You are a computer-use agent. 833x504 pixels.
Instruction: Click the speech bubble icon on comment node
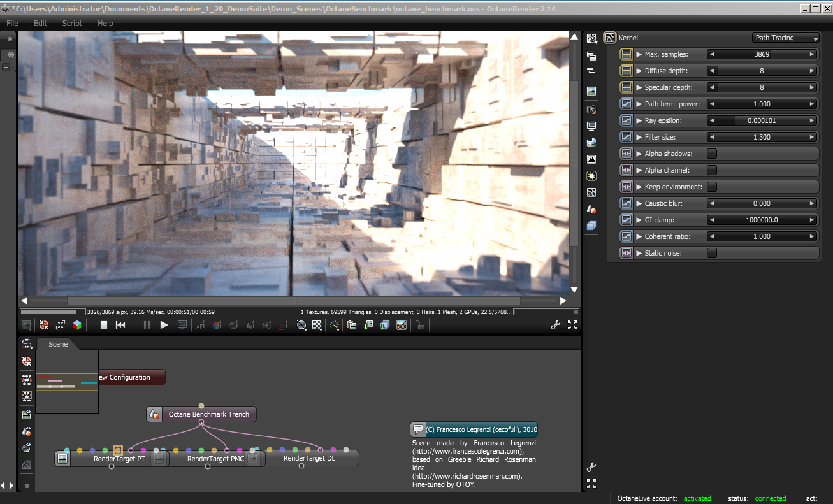418,429
